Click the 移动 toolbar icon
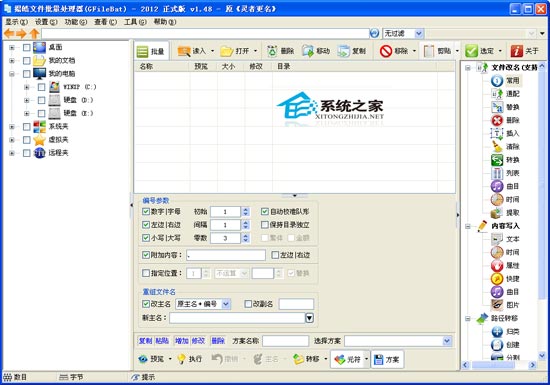The width and height of the screenshot is (550, 385). (308, 51)
